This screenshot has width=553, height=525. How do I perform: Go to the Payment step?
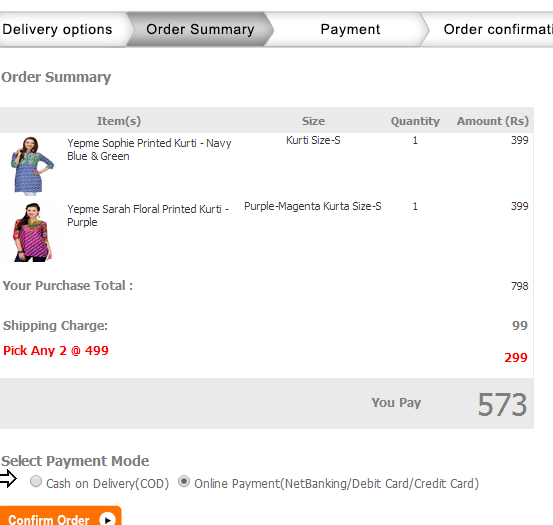[350, 30]
